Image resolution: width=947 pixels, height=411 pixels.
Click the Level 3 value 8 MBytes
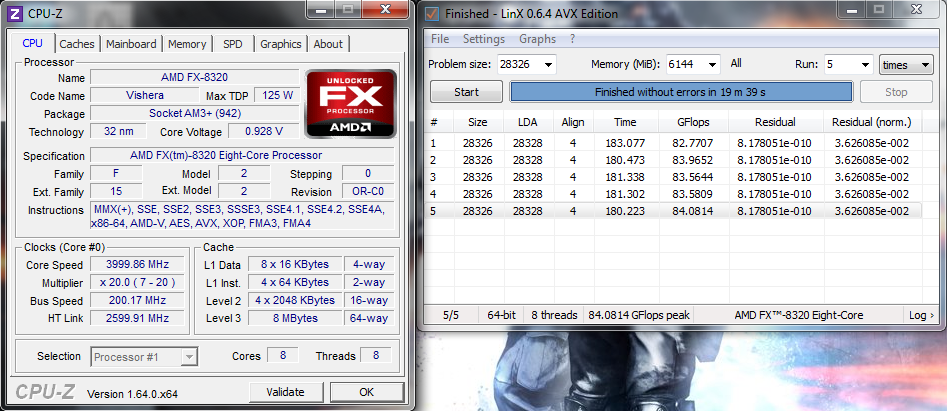(x=295, y=318)
